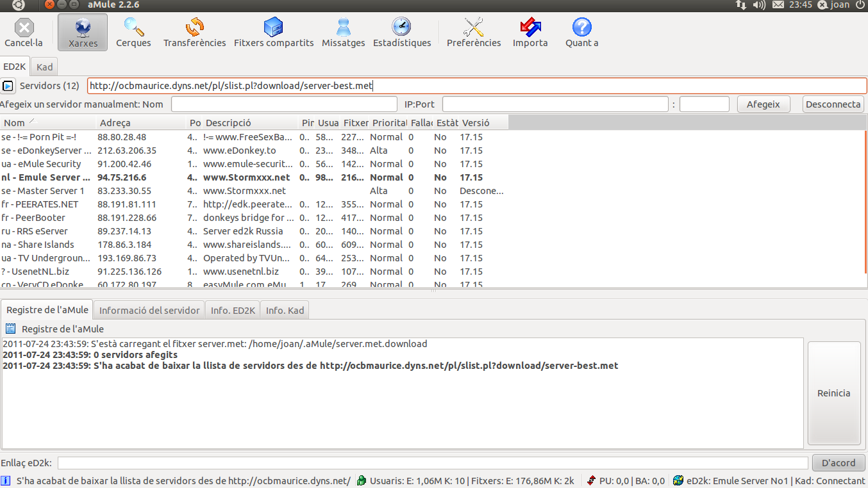
Task: Click the Desconnecta button
Action: pyautogui.click(x=833, y=104)
